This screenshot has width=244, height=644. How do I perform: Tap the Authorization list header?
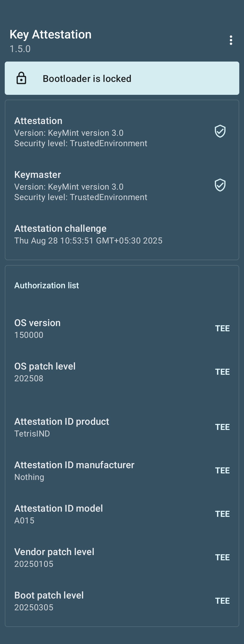tap(47, 286)
